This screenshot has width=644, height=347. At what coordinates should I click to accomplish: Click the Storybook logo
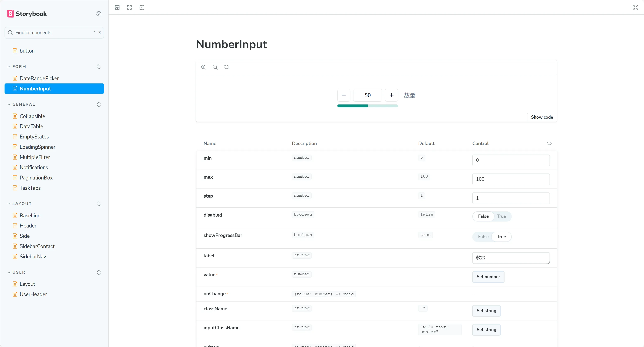(27, 14)
